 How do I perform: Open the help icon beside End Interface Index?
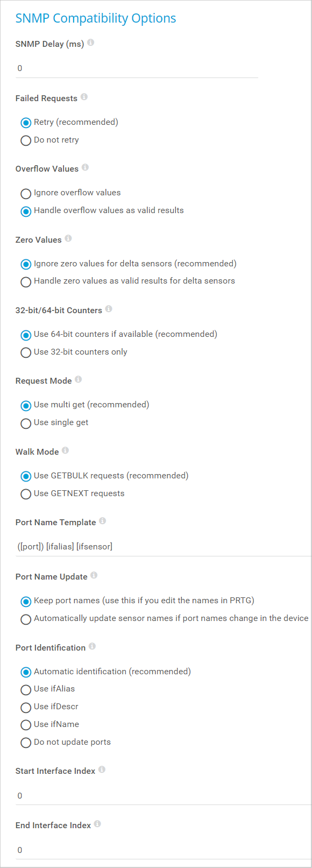[97, 824]
